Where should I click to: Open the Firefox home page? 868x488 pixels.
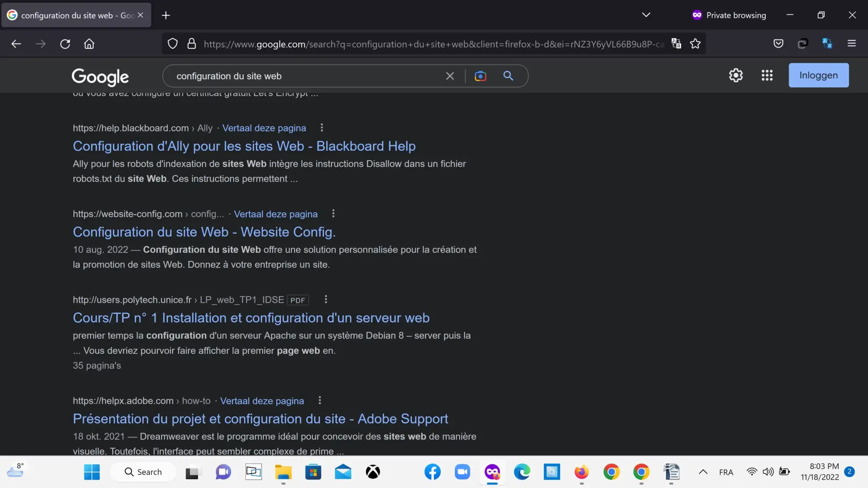89,44
